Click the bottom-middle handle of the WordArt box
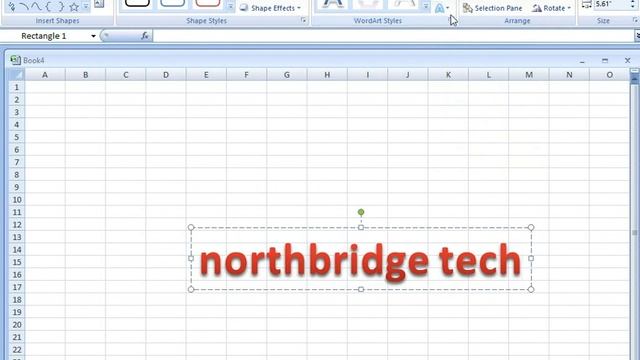The width and height of the screenshot is (640, 360). coord(361,289)
